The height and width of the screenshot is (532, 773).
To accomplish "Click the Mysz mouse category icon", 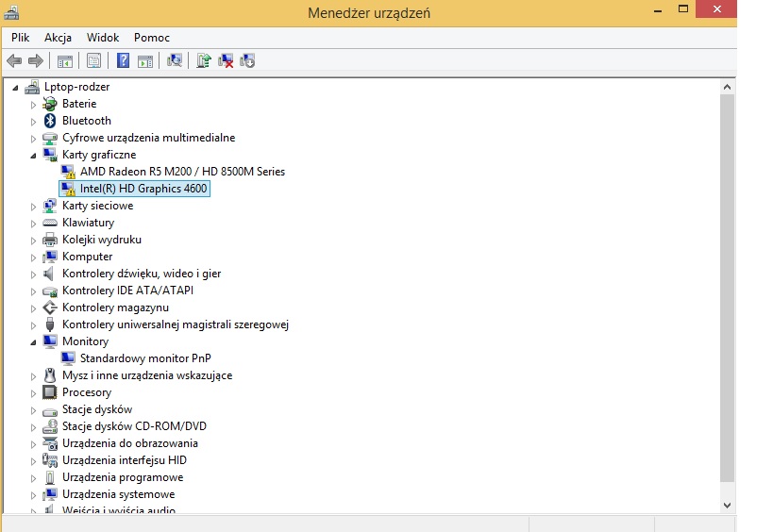I will [50, 375].
